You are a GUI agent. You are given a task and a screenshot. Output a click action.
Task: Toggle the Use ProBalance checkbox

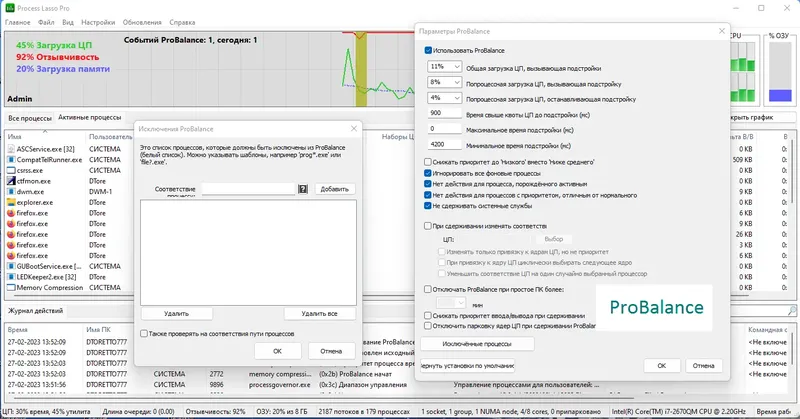[x=428, y=51]
